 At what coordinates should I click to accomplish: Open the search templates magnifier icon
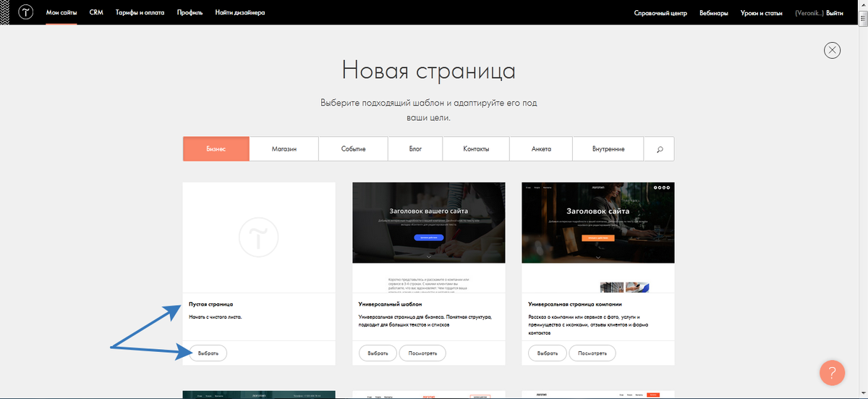pos(660,149)
